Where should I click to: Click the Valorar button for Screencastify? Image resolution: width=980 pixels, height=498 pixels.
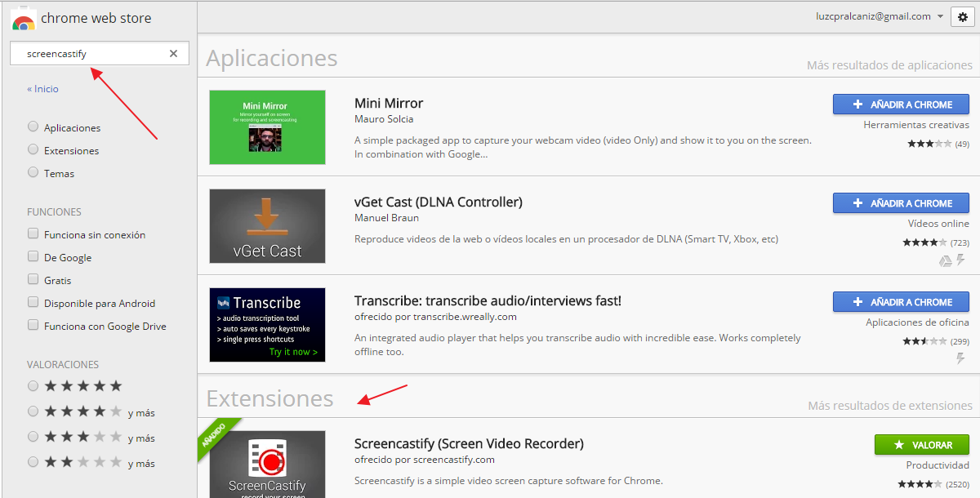tap(922, 445)
